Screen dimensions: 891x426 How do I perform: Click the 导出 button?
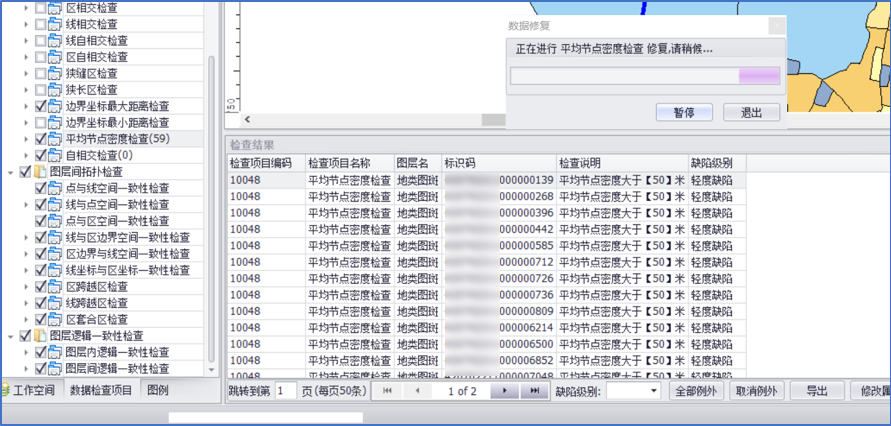[x=817, y=391]
